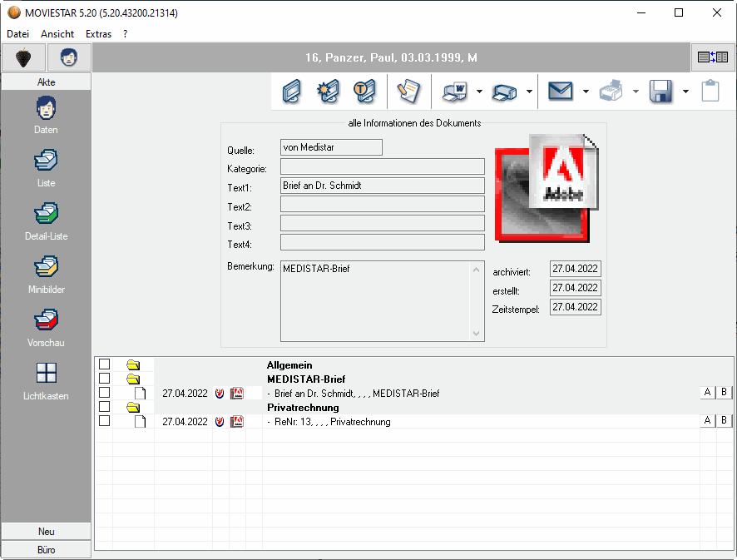Click flame icon in Brief an Dr. Schmidt row
The height and width of the screenshot is (560, 737).
220,393
